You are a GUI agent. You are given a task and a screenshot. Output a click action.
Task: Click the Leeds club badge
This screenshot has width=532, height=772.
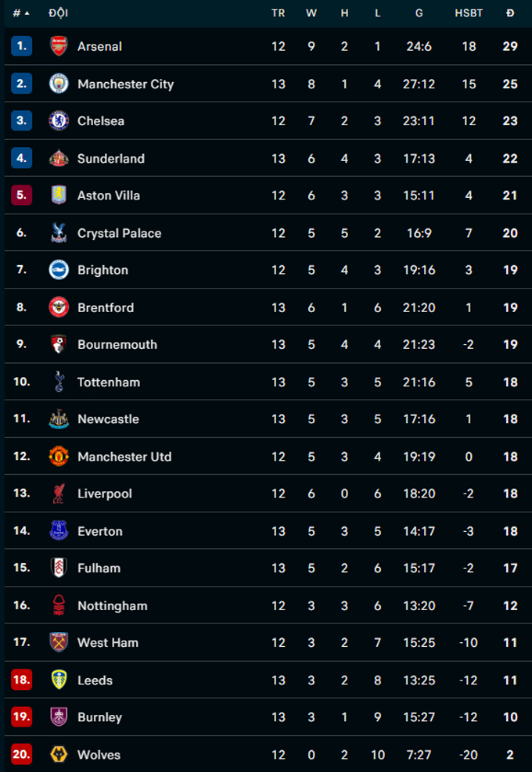point(59,680)
